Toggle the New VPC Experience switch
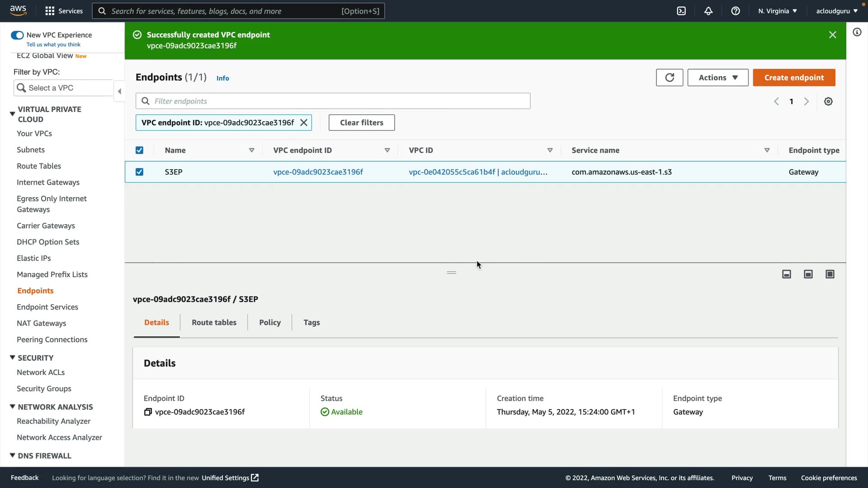The image size is (868, 488). [17, 35]
